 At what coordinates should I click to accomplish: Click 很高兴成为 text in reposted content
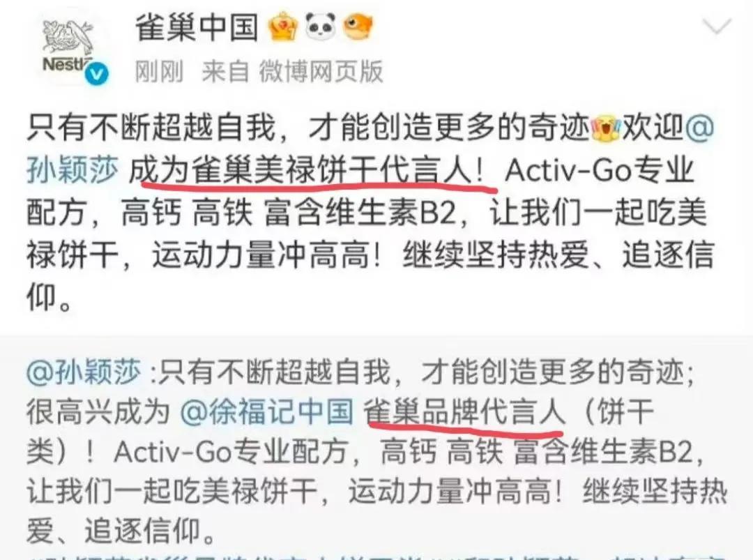(98, 412)
